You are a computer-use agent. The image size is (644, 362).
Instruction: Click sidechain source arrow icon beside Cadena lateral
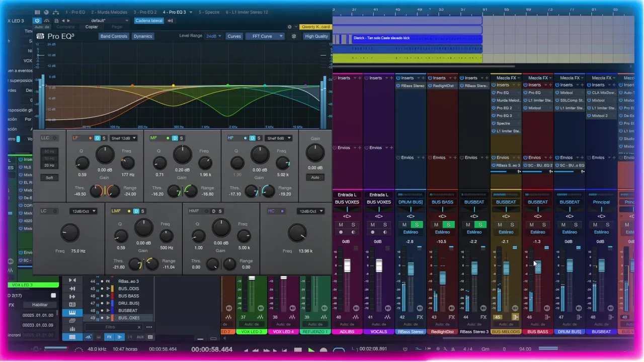pos(170,21)
